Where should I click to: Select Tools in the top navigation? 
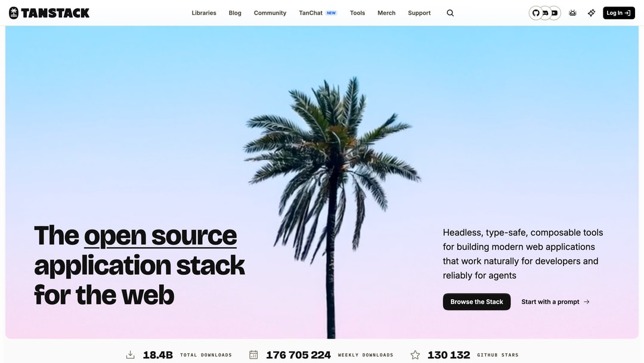[357, 13]
